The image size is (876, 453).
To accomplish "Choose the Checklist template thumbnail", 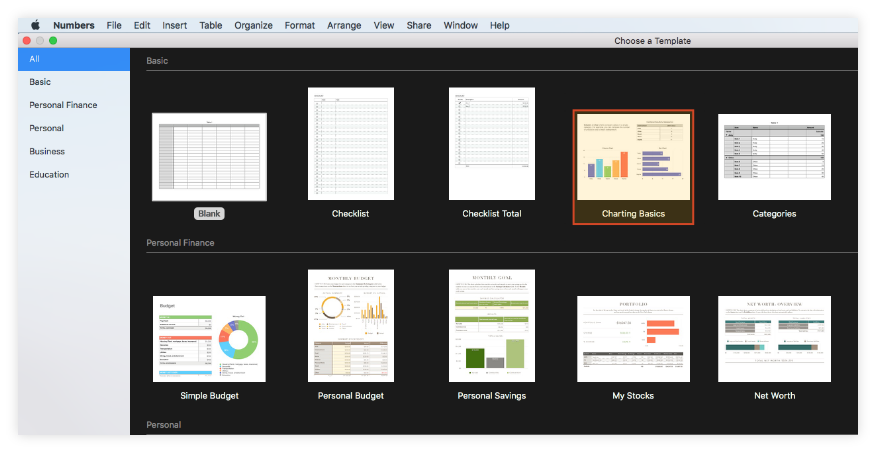I will click(x=350, y=144).
